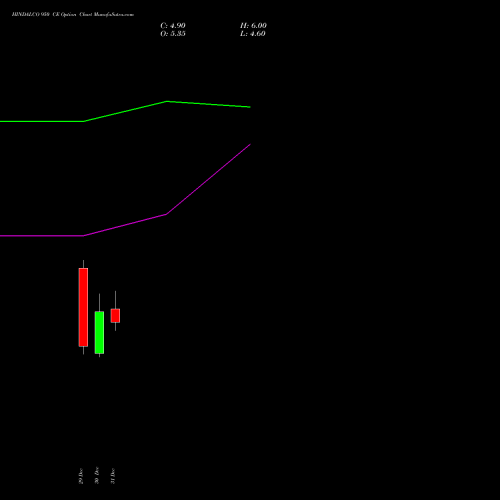Select the high value H: 6.00
Screen dimensions: 500x500
[253, 26]
